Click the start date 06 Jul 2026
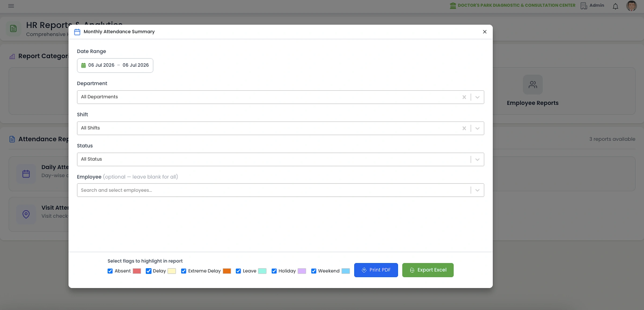The image size is (644, 310). point(101,65)
